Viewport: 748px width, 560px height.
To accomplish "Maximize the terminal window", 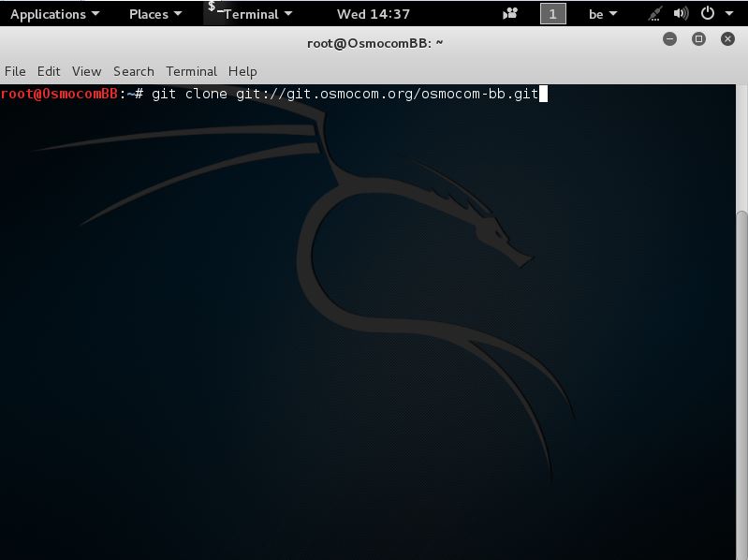I will (x=699, y=39).
